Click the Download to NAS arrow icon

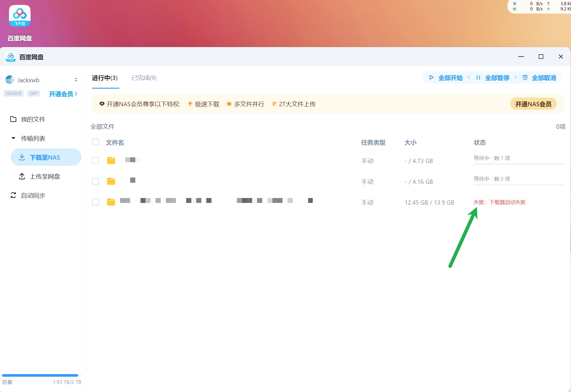pyautogui.click(x=22, y=157)
